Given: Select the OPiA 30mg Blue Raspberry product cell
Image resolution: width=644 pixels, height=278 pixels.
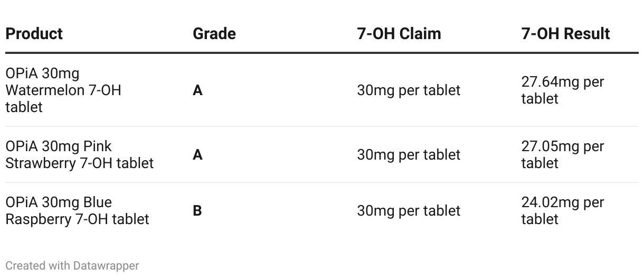Looking at the screenshot, I should pos(78,211).
